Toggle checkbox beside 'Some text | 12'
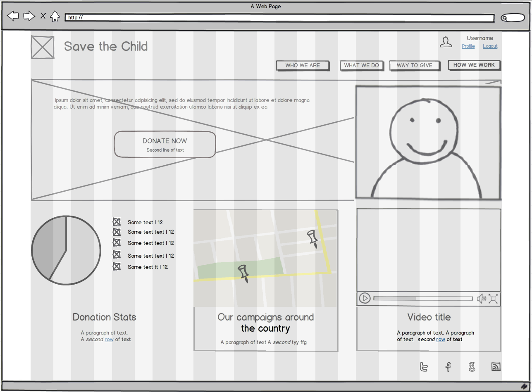The width and height of the screenshot is (532, 392). click(117, 222)
